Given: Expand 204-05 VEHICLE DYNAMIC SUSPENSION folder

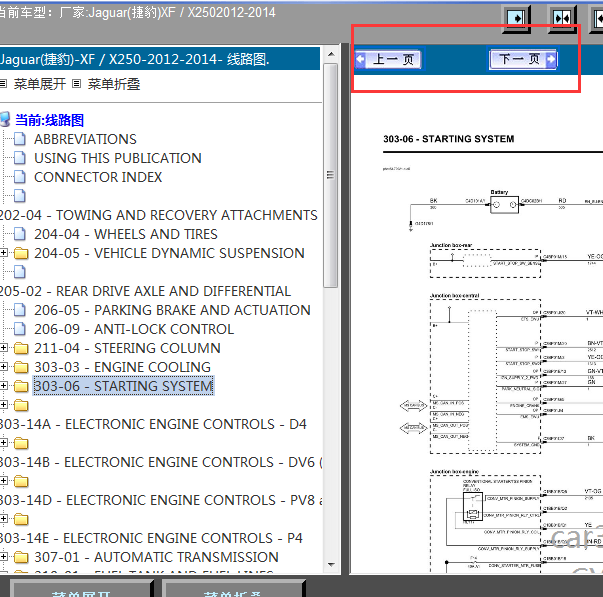Looking at the screenshot, I should (x=3, y=253).
